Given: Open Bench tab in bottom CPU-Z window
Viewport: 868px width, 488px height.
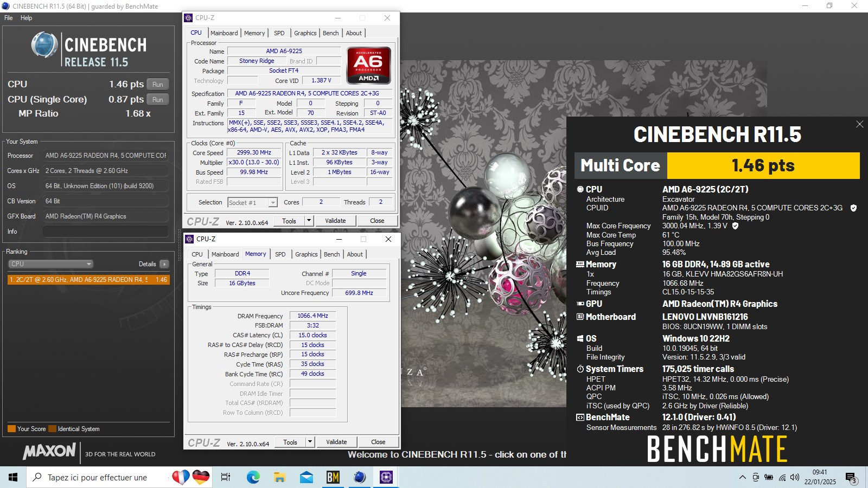Looking at the screenshot, I should (x=332, y=254).
